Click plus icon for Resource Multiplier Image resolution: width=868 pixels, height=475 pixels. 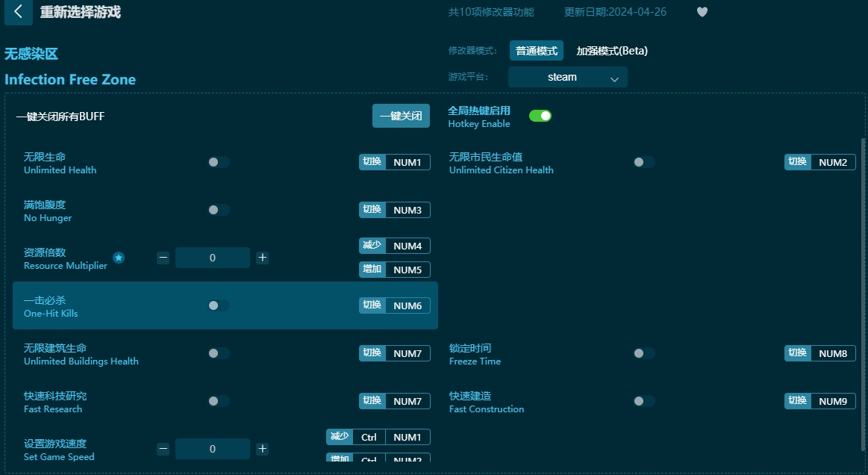[x=262, y=258]
